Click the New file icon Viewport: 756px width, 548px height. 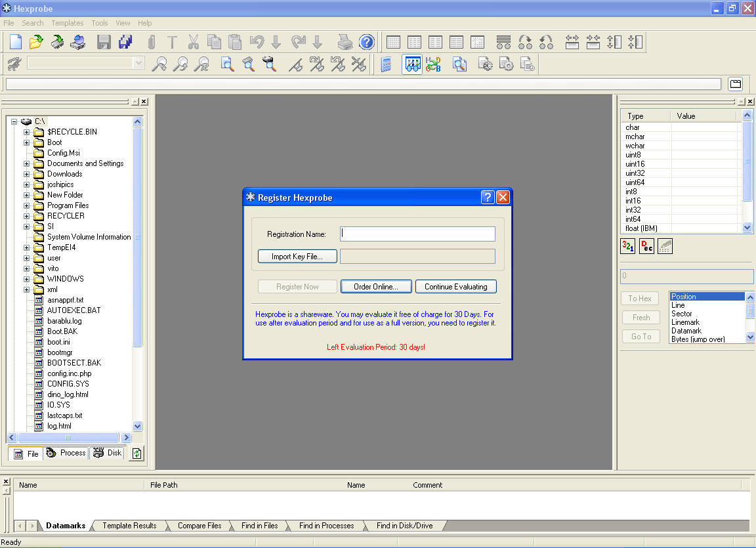[16, 42]
